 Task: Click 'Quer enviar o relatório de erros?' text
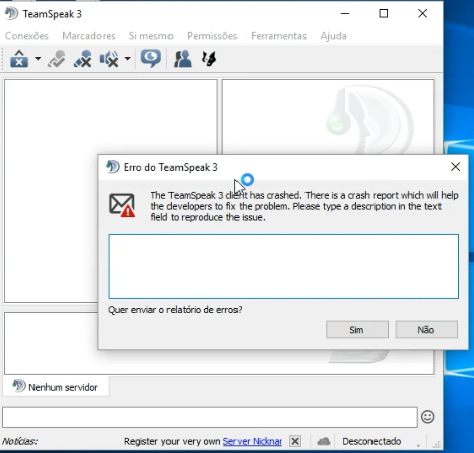[x=175, y=310]
